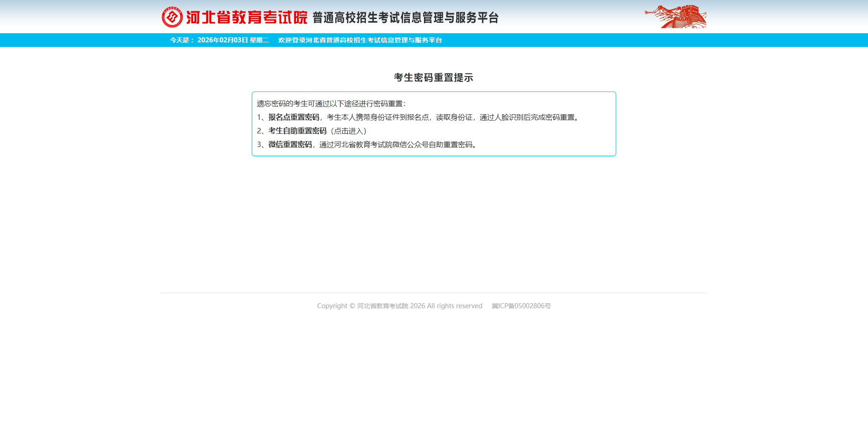
Task: Click the bold 微信重置密码 text
Action: [290, 145]
